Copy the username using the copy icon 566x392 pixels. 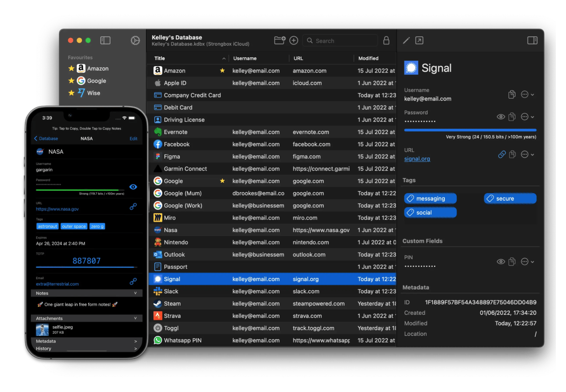click(x=512, y=94)
